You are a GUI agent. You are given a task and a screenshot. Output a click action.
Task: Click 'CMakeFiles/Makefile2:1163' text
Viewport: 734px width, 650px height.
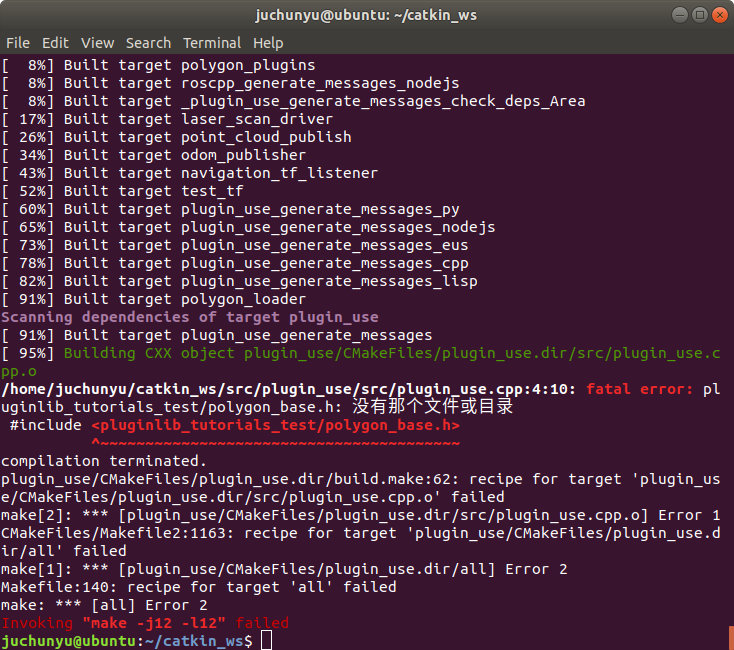coord(117,533)
